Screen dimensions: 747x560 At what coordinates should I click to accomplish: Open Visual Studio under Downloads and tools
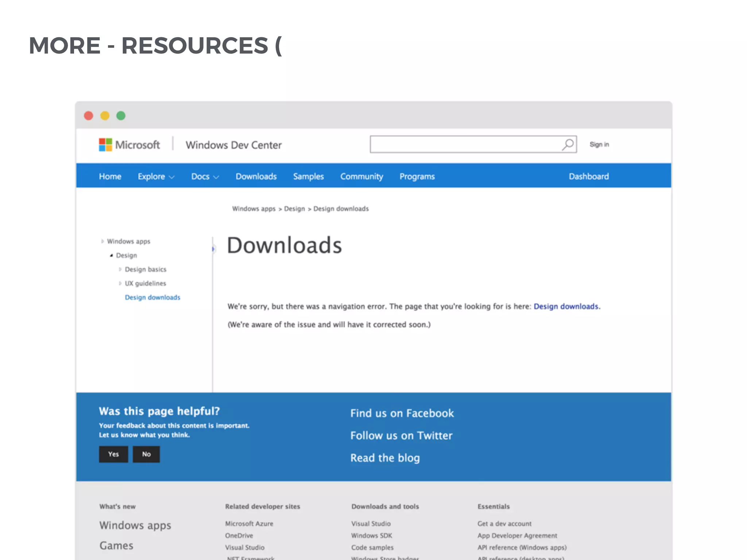point(371,524)
